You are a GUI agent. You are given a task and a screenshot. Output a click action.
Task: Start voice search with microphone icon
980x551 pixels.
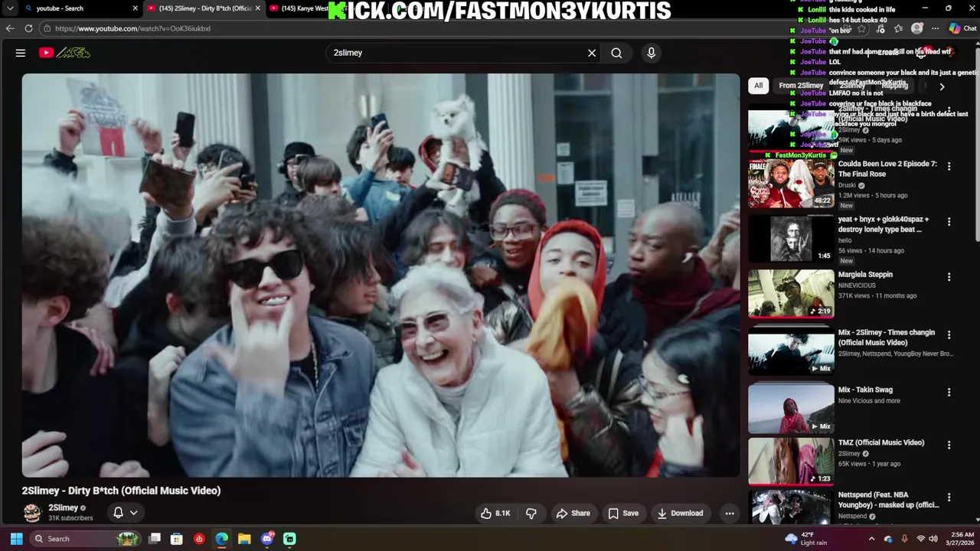tap(651, 53)
